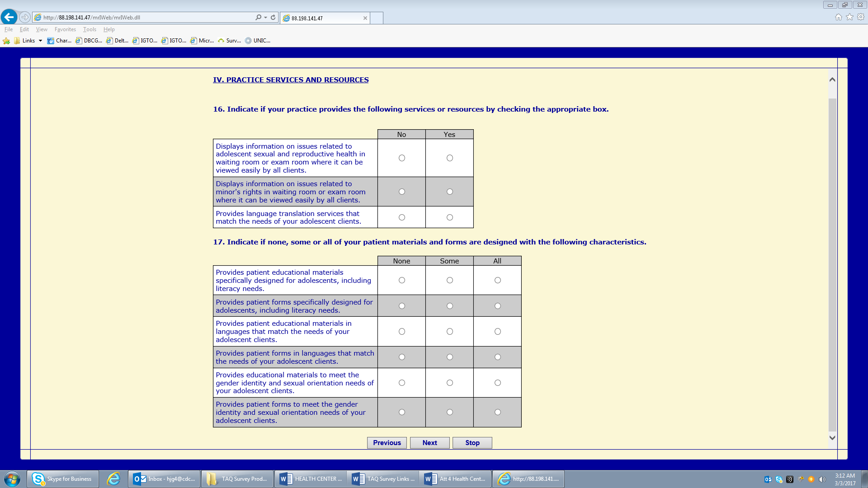Expand the Links favorites folder dropdown
The image size is (868, 488).
(x=40, y=41)
